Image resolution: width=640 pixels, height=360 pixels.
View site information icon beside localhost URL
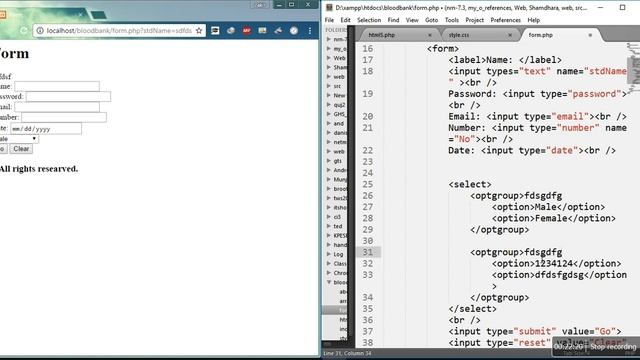40,31
